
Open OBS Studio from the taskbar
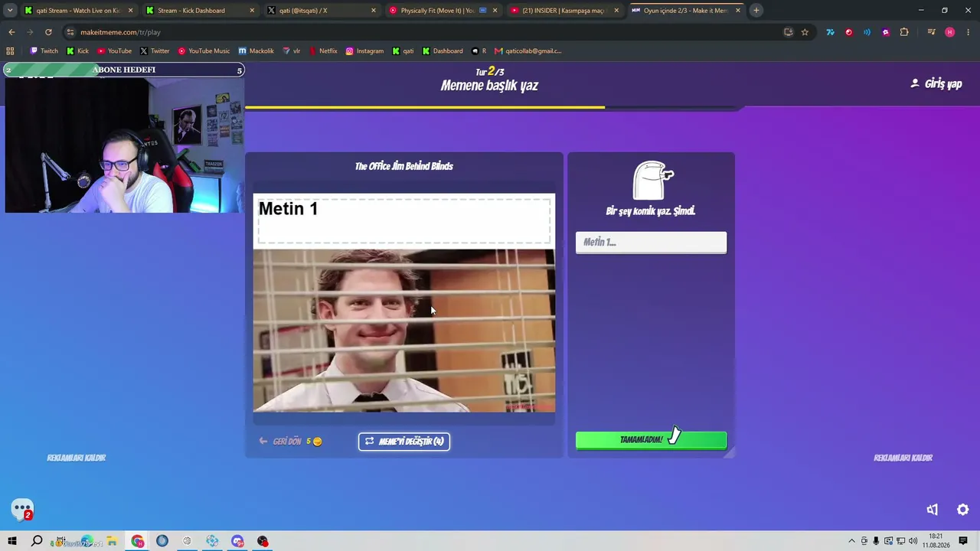pos(263,541)
